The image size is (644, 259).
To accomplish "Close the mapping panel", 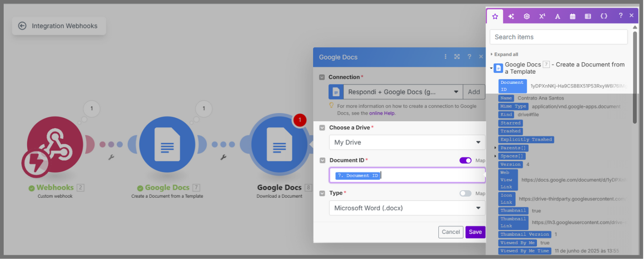I will [632, 16].
